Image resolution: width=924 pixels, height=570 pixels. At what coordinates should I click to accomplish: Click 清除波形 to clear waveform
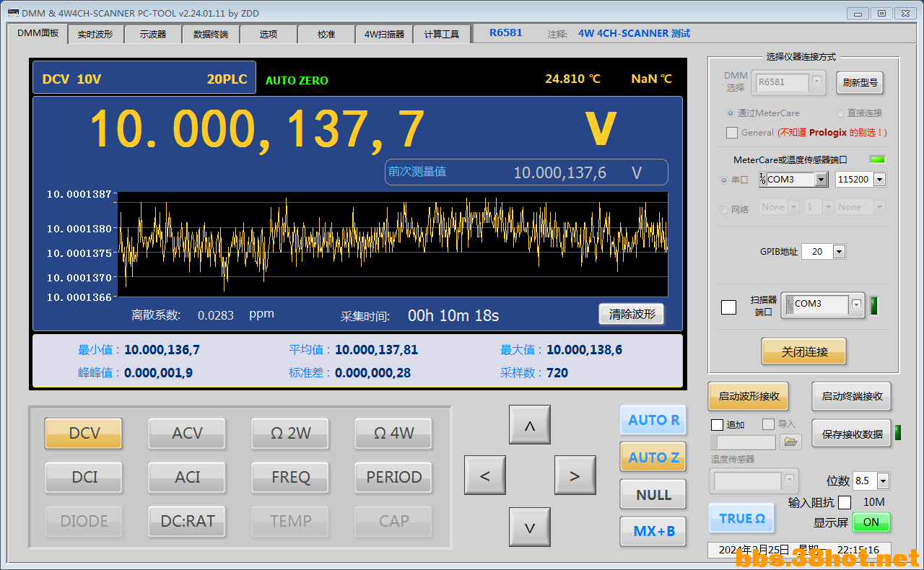631,315
